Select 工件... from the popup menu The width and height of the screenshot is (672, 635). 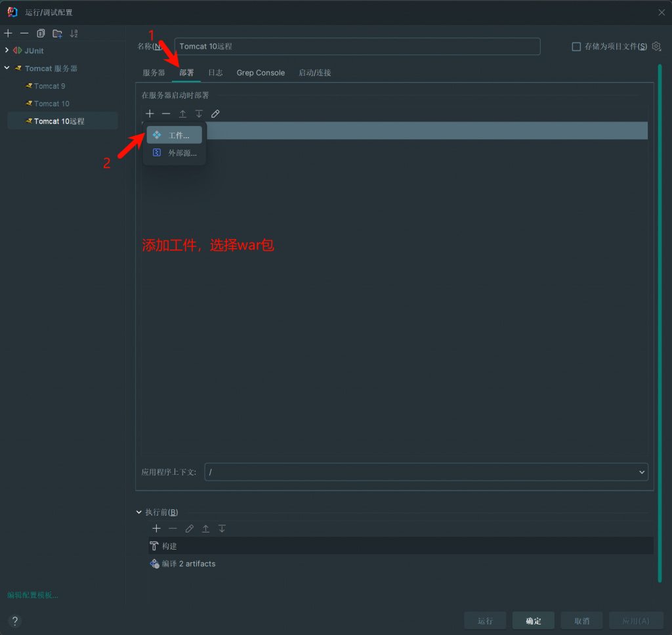(x=175, y=135)
